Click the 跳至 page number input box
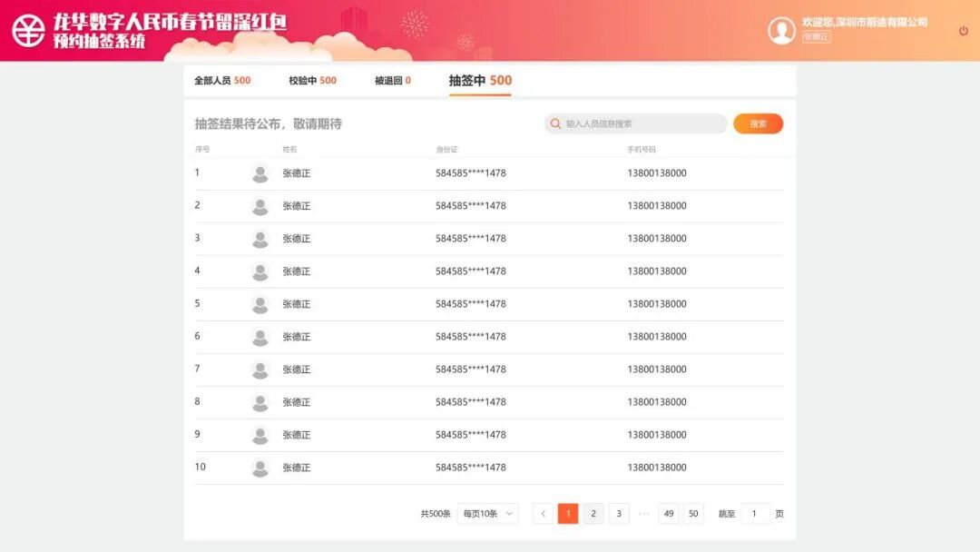Viewport: 980px width, 552px height. tap(756, 513)
